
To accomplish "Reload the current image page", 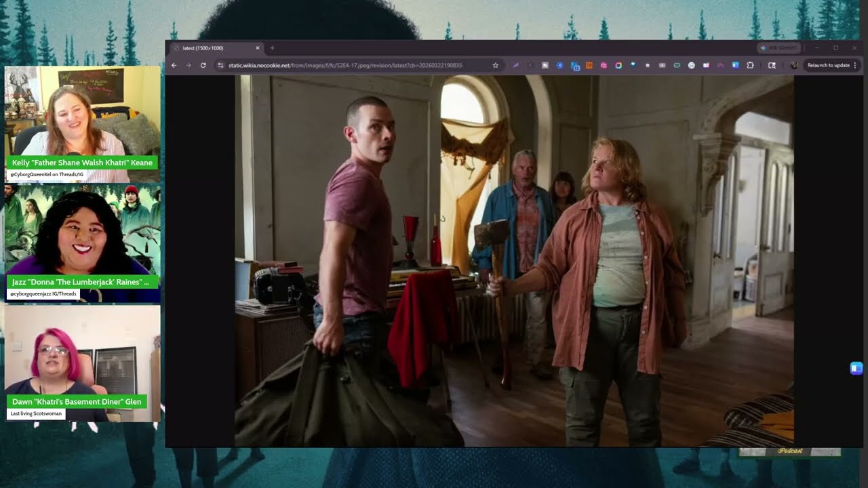I will [x=203, y=65].
